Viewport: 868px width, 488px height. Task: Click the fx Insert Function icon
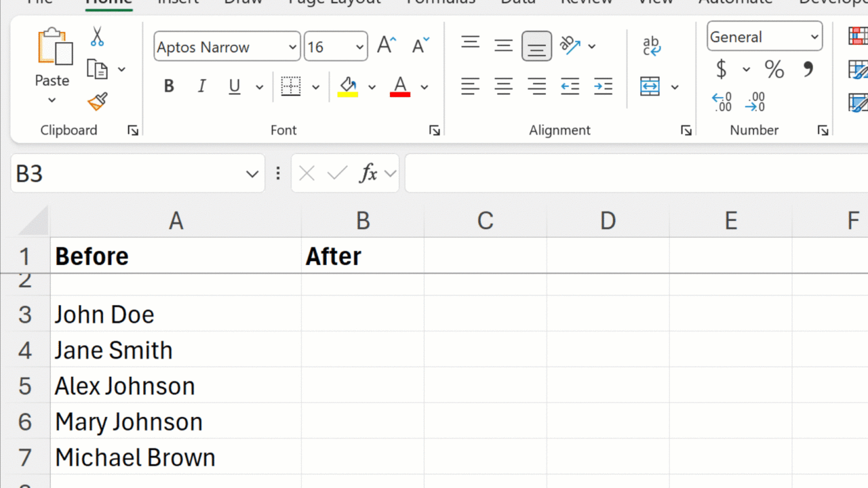coord(368,174)
